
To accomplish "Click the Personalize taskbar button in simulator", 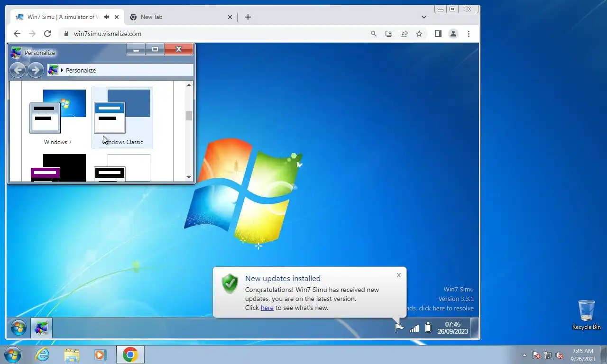I will click(x=41, y=328).
